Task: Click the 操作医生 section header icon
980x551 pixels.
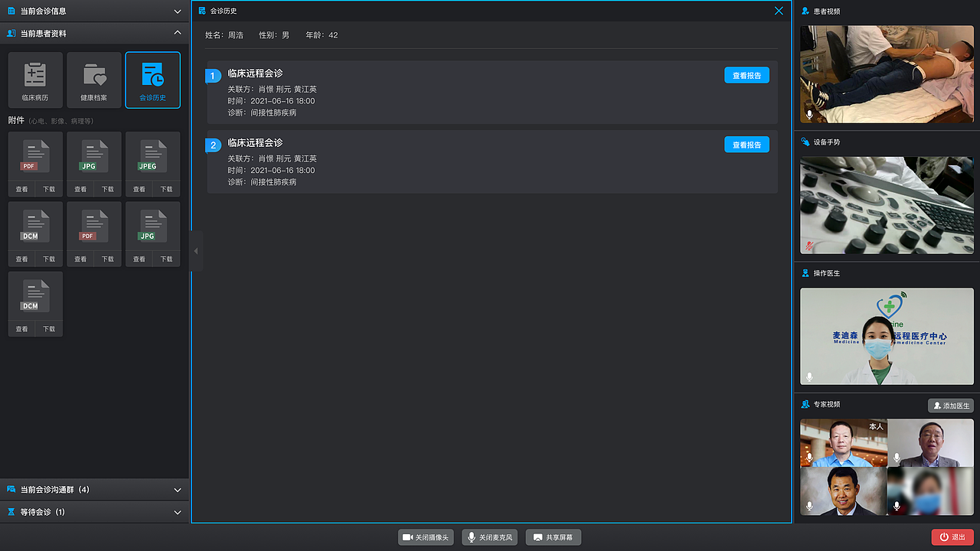Action: coord(805,273)
